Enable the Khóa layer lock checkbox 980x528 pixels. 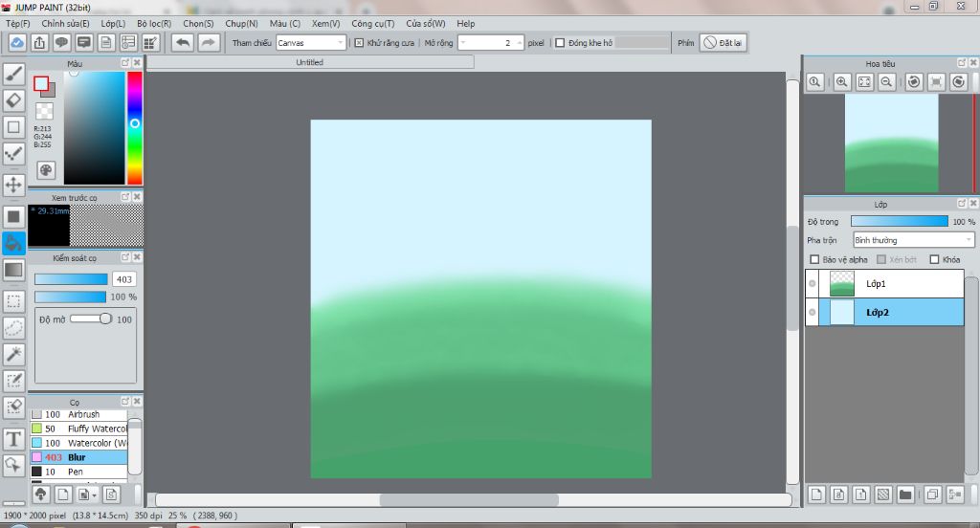[x=934, y=259]
